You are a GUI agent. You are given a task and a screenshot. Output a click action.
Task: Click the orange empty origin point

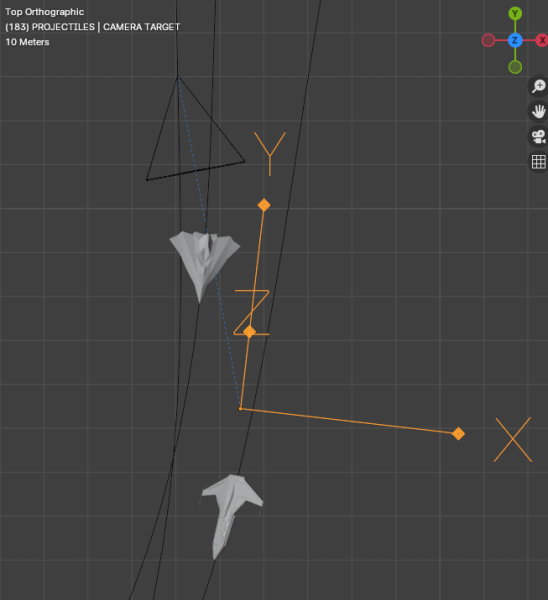coord(241,409)
